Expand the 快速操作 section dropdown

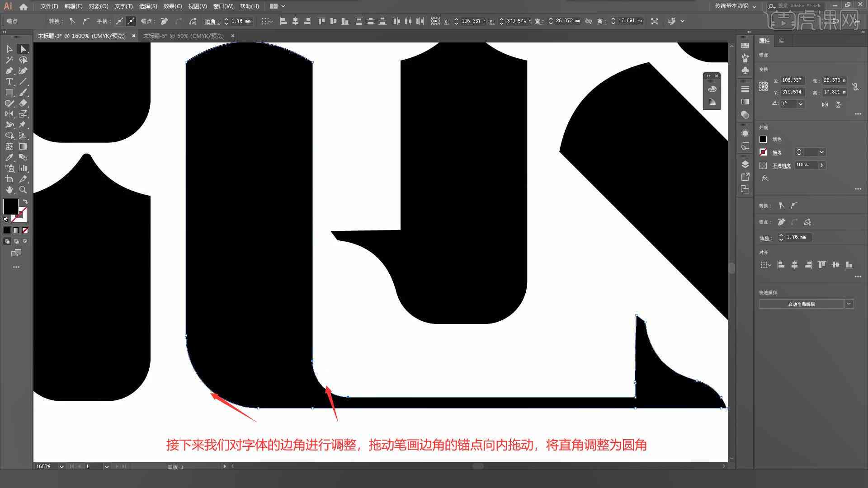[x=848, y=304]
